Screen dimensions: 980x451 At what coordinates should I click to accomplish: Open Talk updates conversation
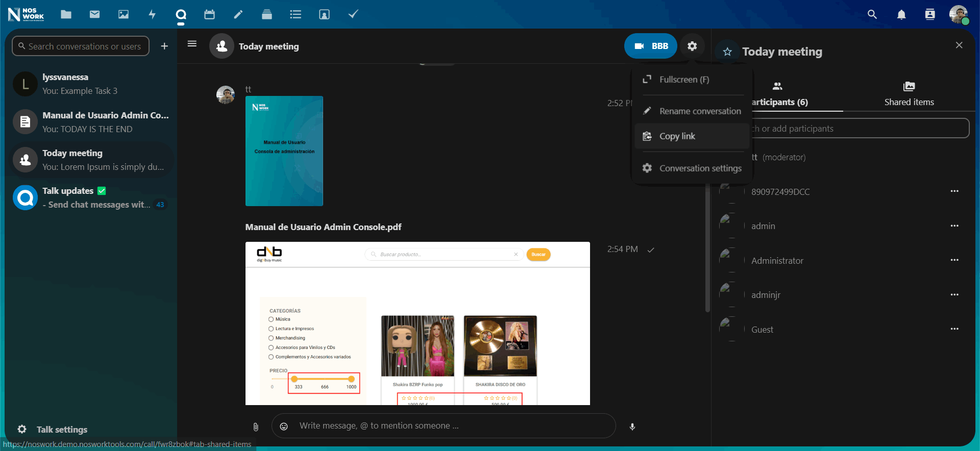pyautogui.click(x=92, y=197)
